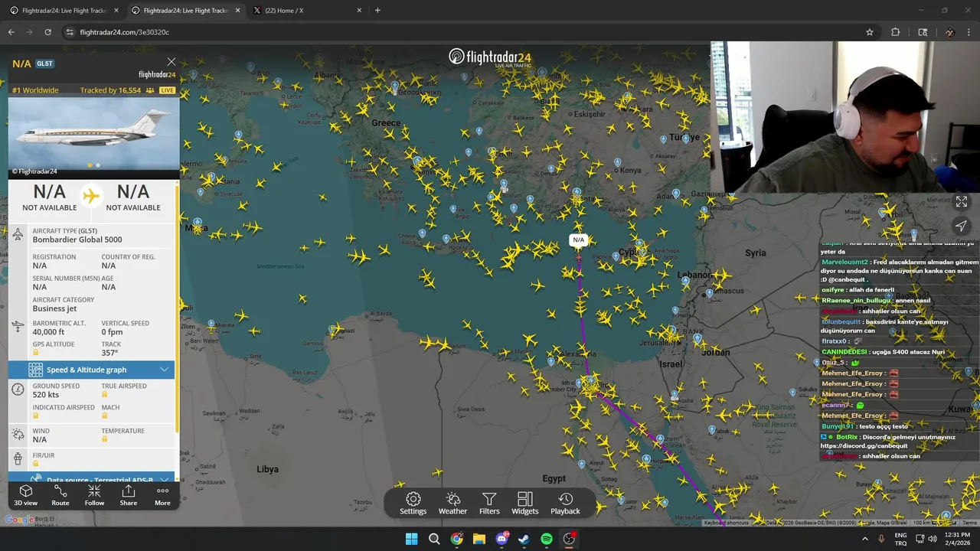Switch to the second Flightradar24 browser tab
Viewport: 980px width, 551px height.
[185, 11]
